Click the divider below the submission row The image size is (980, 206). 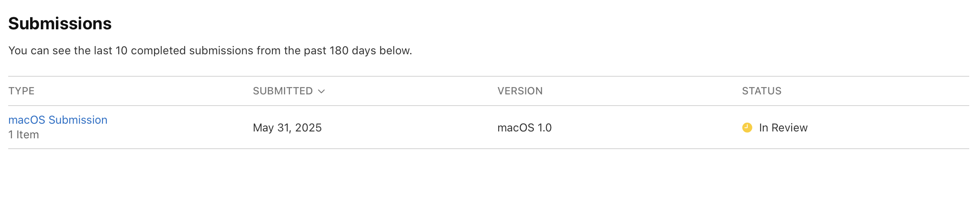click(489, 149)
